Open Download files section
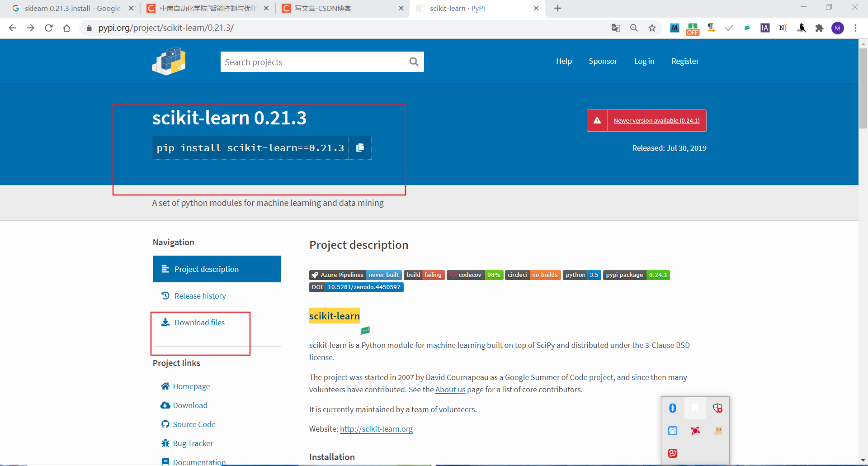This screenshot has width=868, height=466. pos(199,323)
